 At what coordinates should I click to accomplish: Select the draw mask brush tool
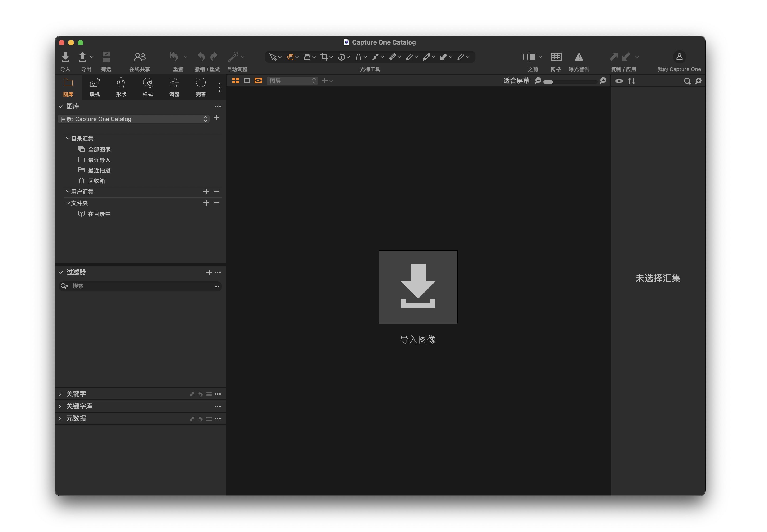click(375, 57)
